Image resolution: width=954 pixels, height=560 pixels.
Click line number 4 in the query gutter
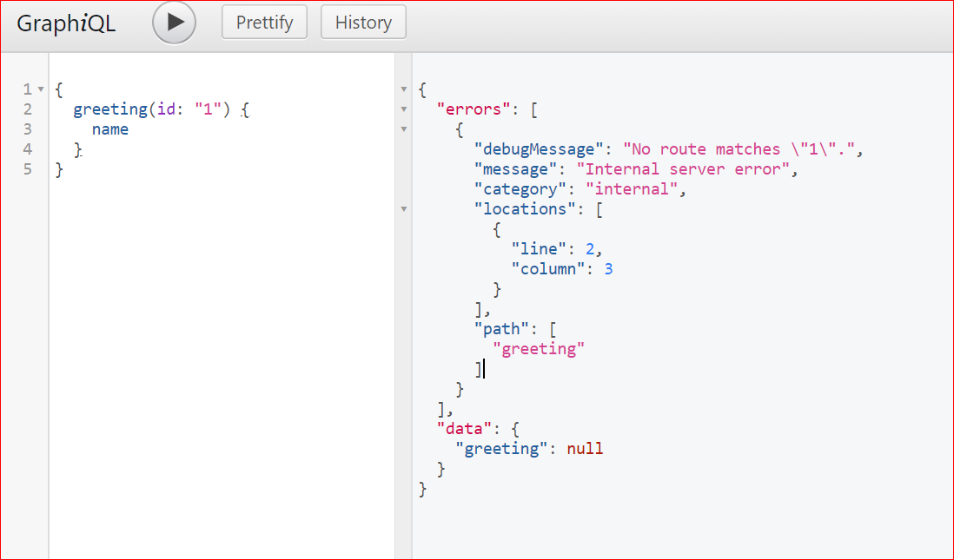coord(28,149)
